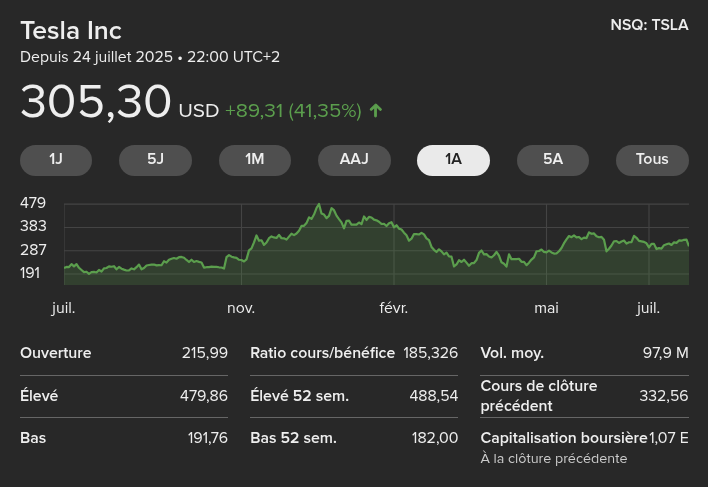Switch to the 5J range

(155, 160)
